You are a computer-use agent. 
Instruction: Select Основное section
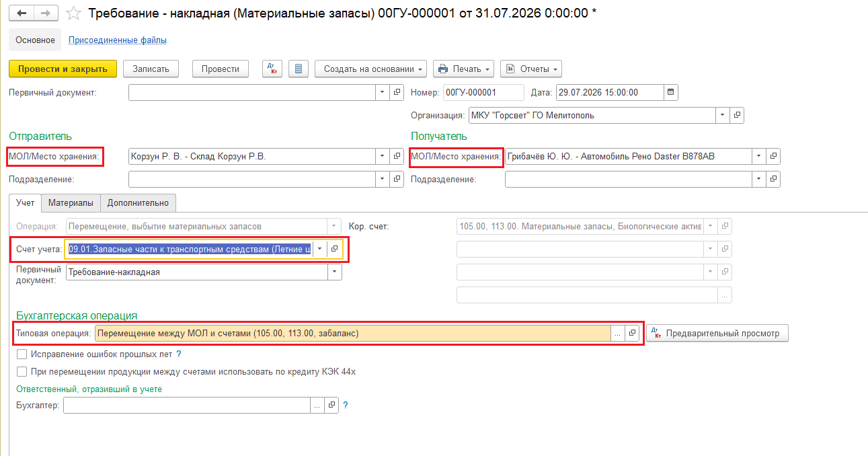pos(35,40)
